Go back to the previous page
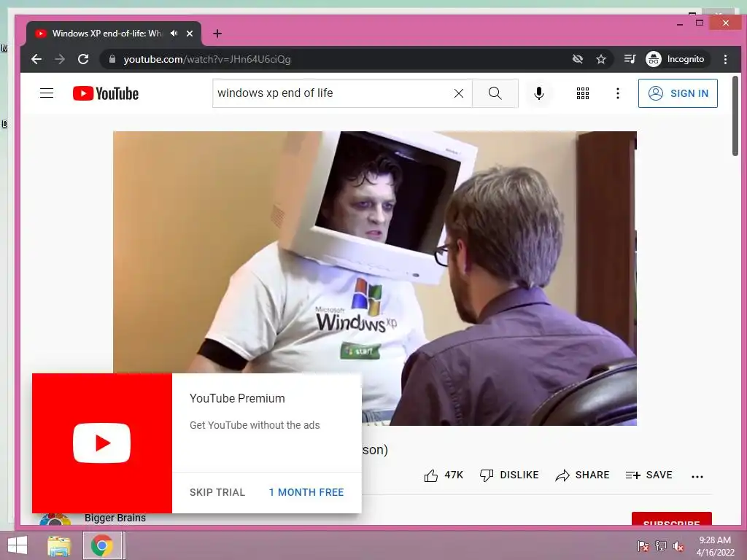 click(36, 59)
